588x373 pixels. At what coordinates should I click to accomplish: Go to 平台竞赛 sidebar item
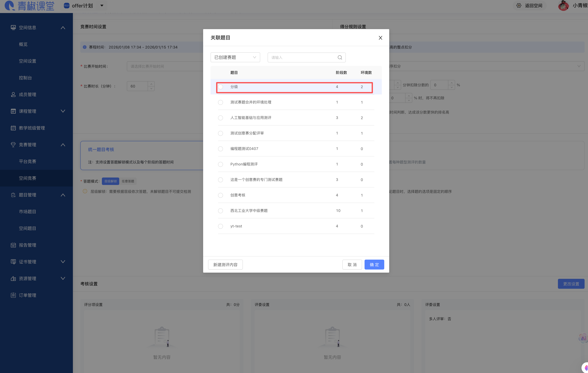pos(28,162)
